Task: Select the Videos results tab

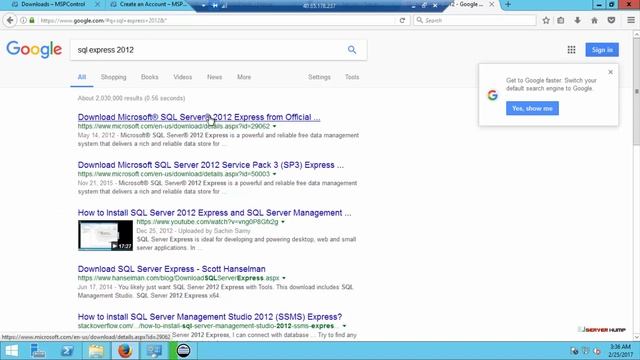Action: [182, 77]
